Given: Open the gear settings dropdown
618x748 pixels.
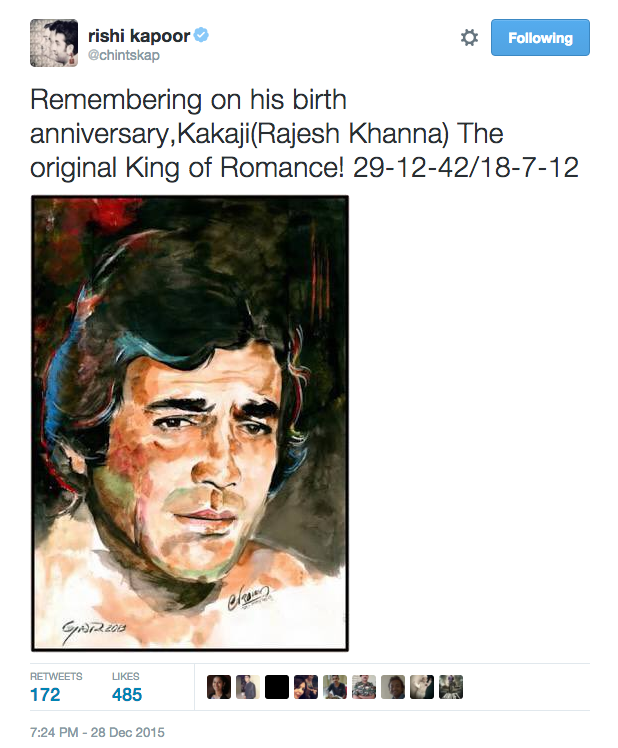Looking at the screenshot, I should tap(469, 38).
